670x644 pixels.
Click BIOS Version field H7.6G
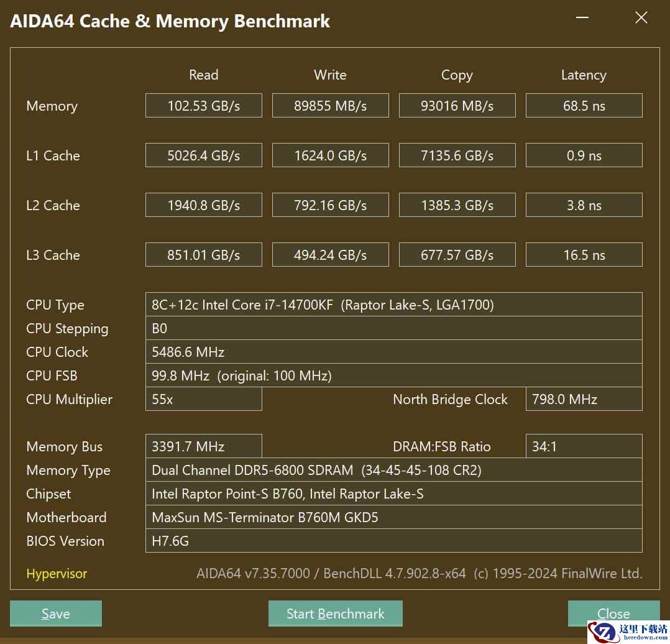pos(394,541)
